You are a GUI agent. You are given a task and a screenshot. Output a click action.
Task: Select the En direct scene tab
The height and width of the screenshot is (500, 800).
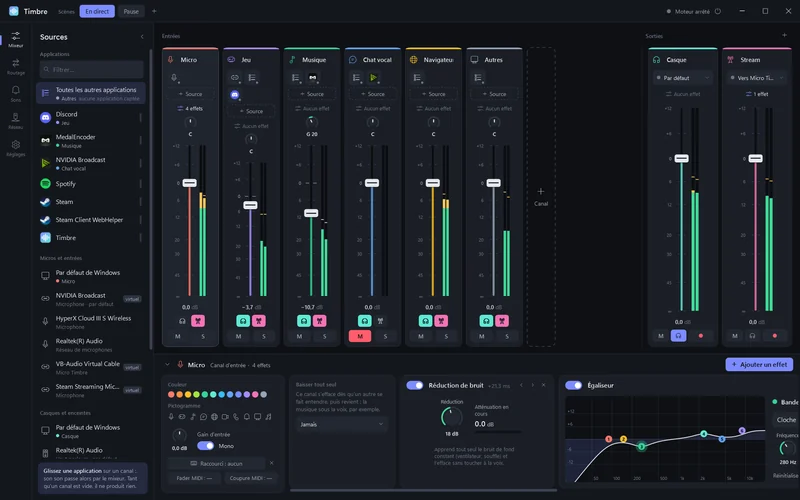pyautogui.click(x=97, y=11)
